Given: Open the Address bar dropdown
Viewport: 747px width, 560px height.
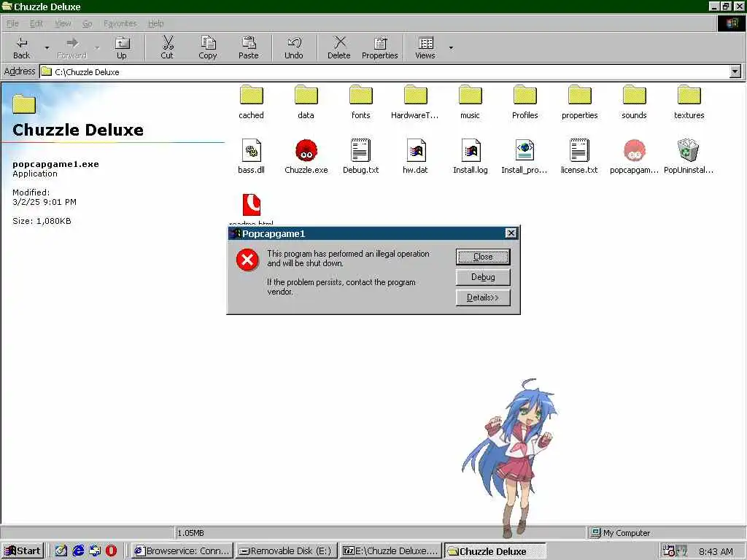Looking at the screenshot, I should click(735, 71).
